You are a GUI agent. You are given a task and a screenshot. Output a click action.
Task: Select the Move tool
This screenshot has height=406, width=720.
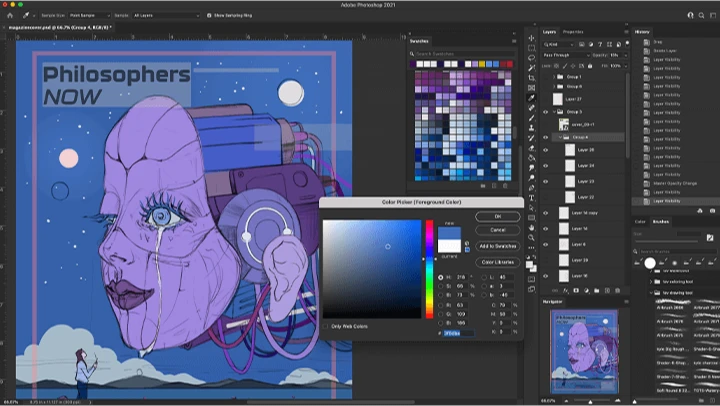[x=531, y=38]
